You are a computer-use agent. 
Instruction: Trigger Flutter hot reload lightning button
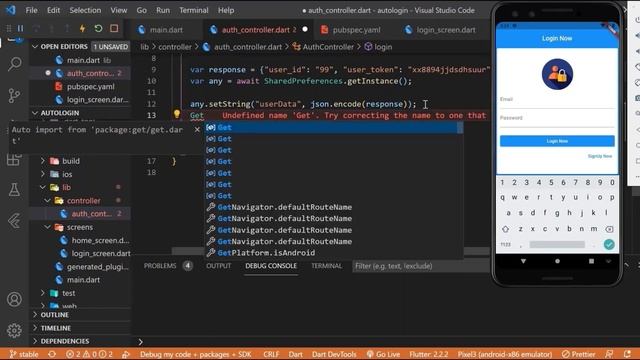pos(82,29)
